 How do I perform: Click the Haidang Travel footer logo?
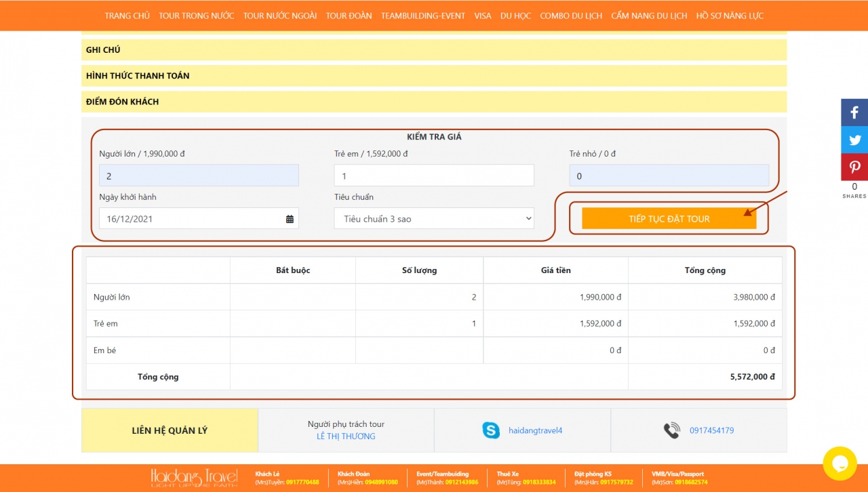pos(194,478)
